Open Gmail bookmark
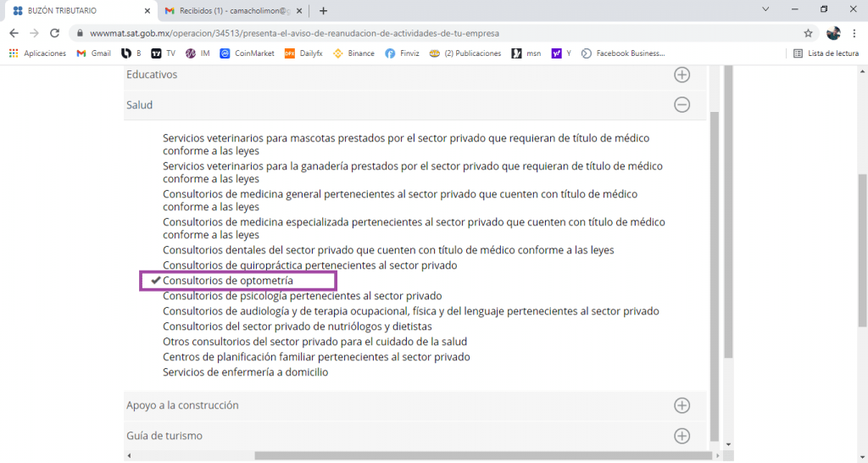 coord(94,53)
